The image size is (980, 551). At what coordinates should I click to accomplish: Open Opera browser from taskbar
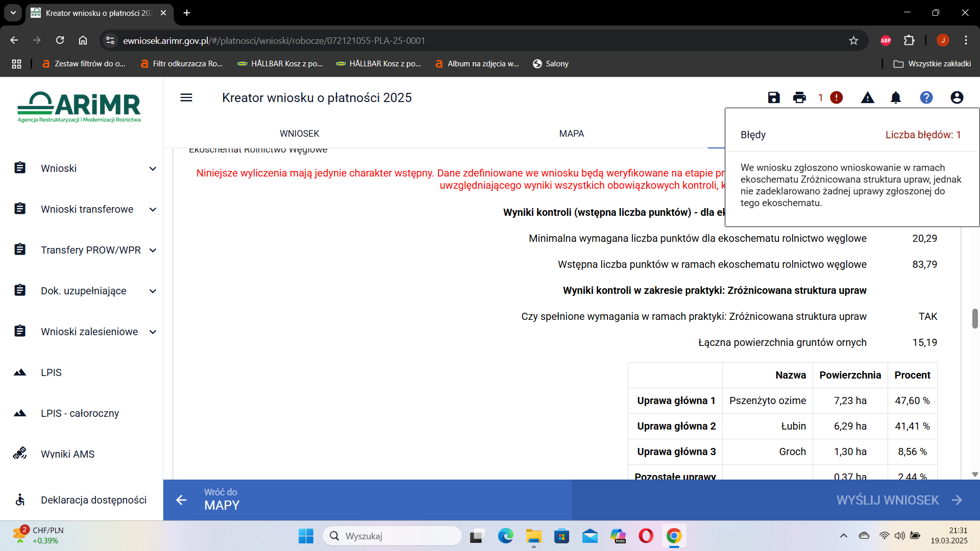coord(646,536)
